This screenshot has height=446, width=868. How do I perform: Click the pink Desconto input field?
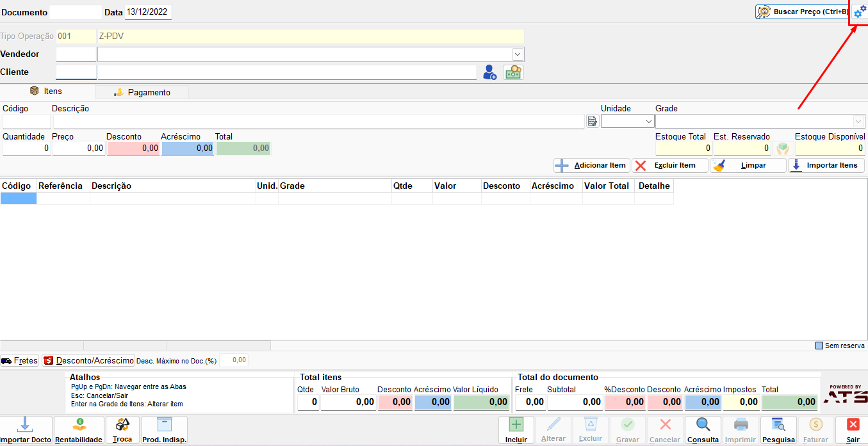click(133, 148)
